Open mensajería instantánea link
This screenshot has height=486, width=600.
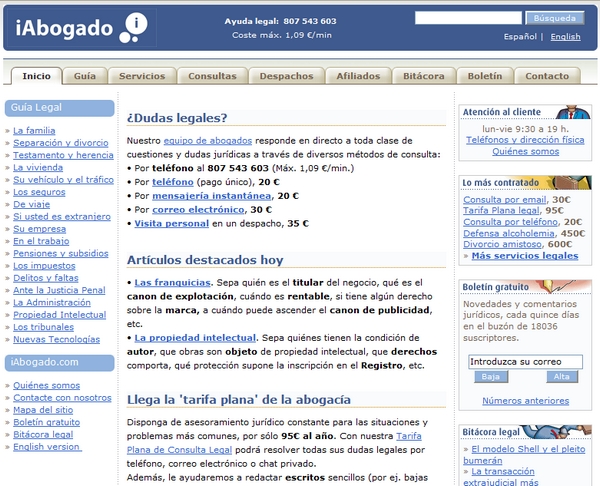pyautogui.click(x=212, y=196)
